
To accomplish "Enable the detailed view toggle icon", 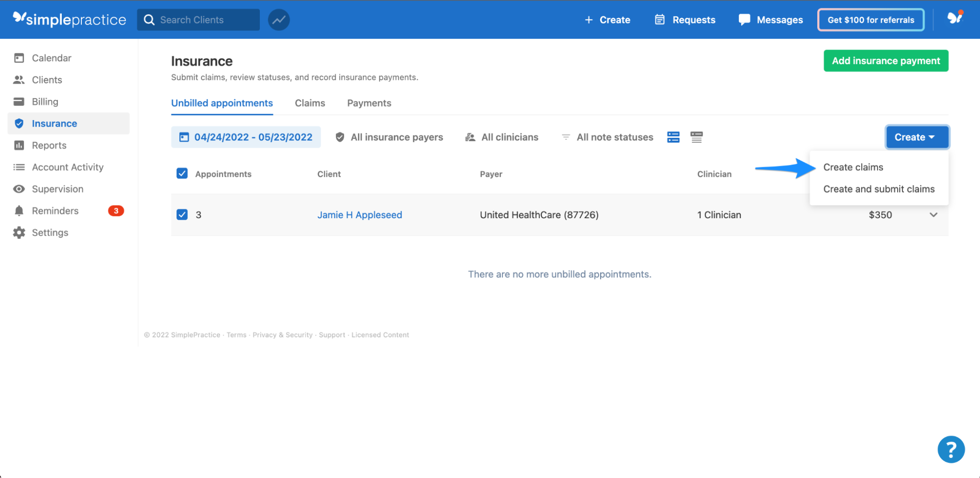I will coord(697,137).
